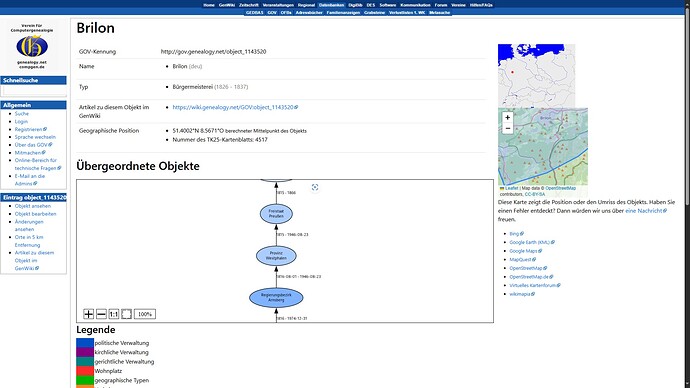This screenshot has width=690, height=388.
Task: Select the GEDBAS submenu item
Action: (254, 12)
